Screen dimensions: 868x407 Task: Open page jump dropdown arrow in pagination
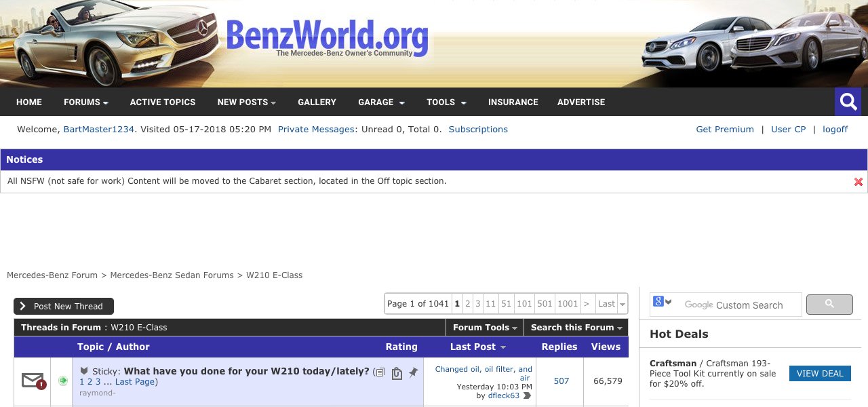tap(623, 304)
